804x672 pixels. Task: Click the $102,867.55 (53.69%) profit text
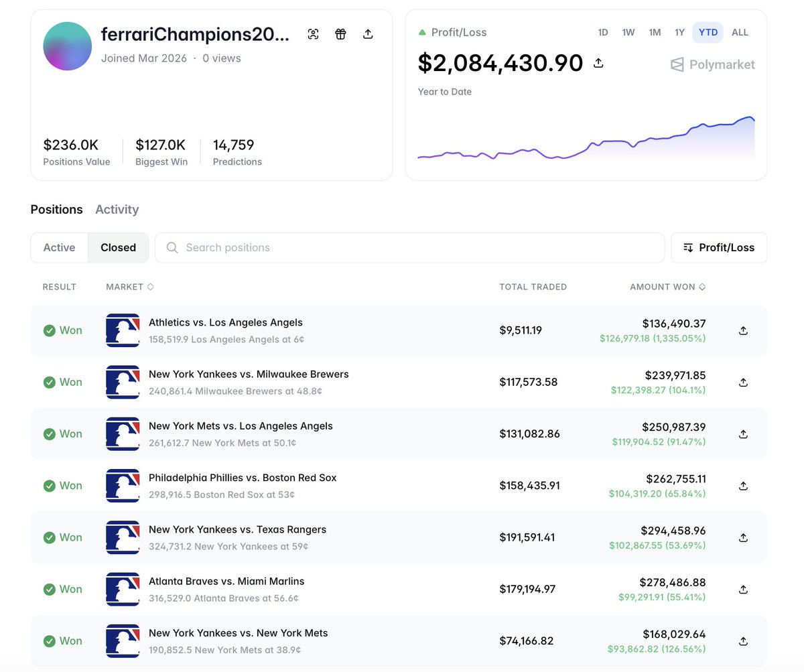click(657, 545)
